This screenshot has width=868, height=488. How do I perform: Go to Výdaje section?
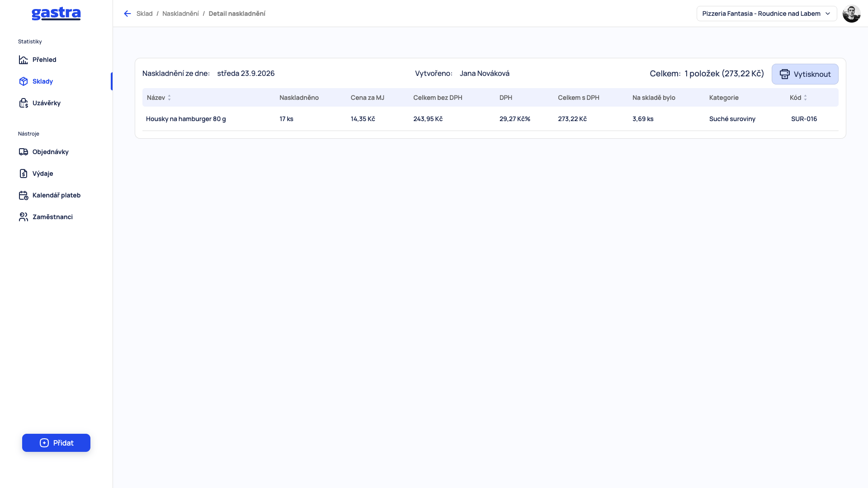point(43,174)
